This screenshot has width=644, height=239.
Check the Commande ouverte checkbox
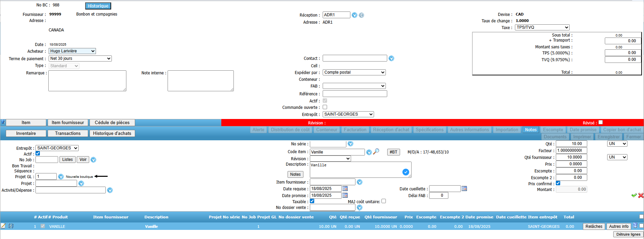point(325,107)
